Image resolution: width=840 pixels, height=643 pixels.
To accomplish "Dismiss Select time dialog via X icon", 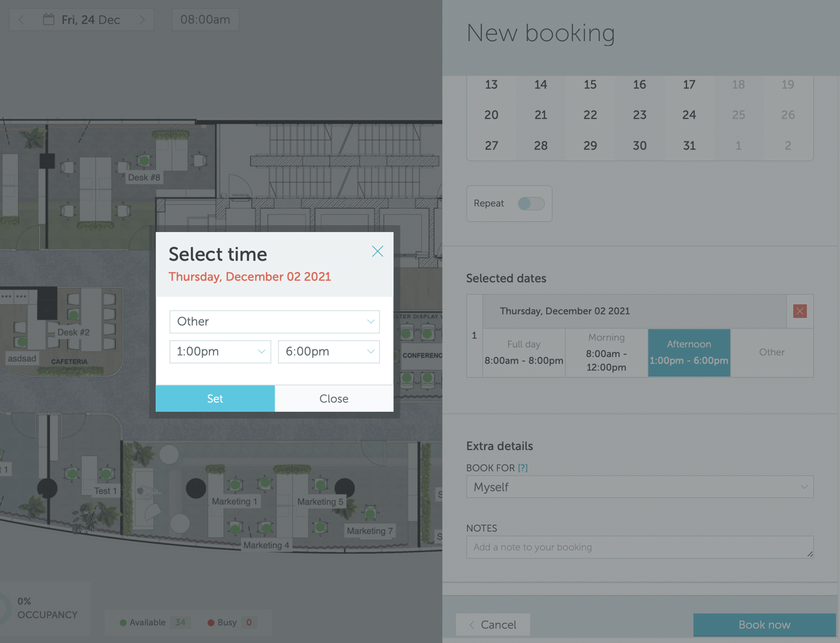I will click(x=378, y=251).
